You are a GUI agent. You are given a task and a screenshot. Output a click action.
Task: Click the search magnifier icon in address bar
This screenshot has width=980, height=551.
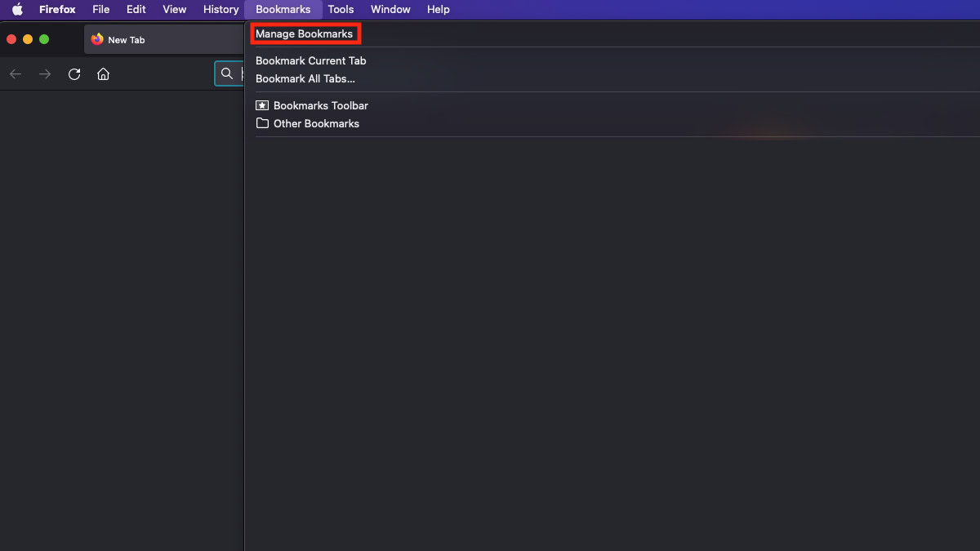click(x=227, y=74)
